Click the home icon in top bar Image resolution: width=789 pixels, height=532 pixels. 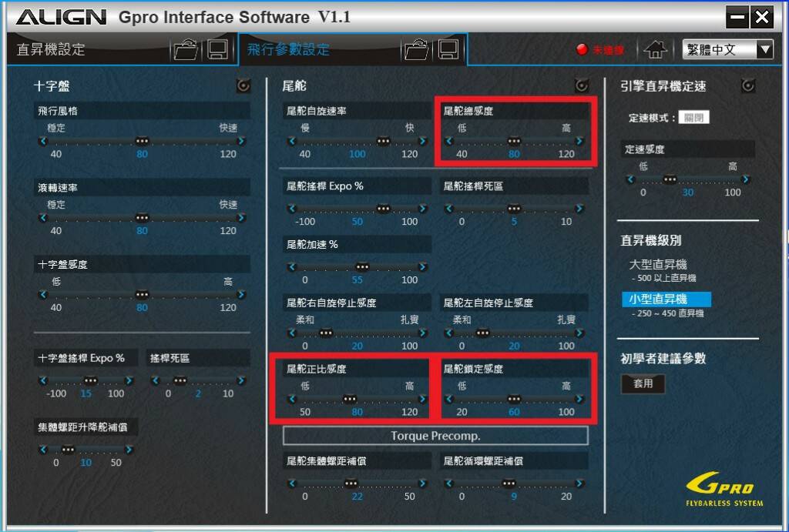pos(655,49)
